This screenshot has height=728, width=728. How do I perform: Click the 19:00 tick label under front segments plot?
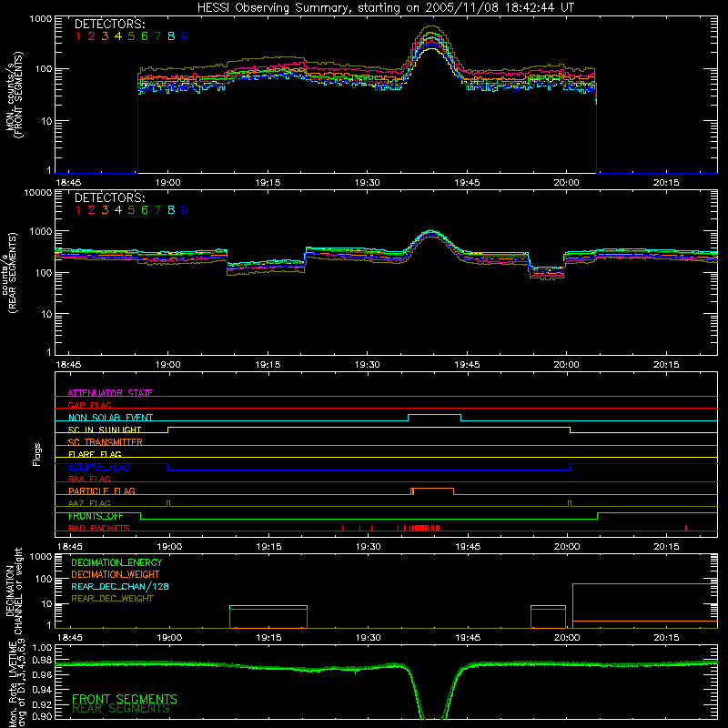pos(168,183)
